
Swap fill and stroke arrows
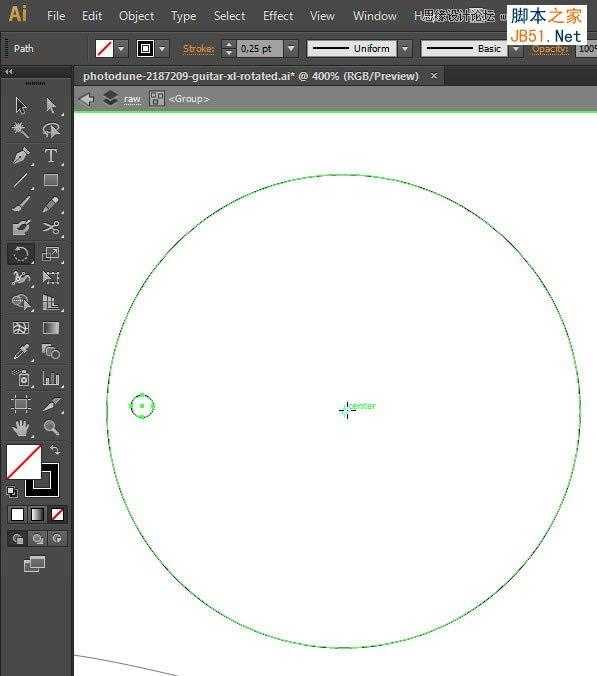click(x=55, y=450)
